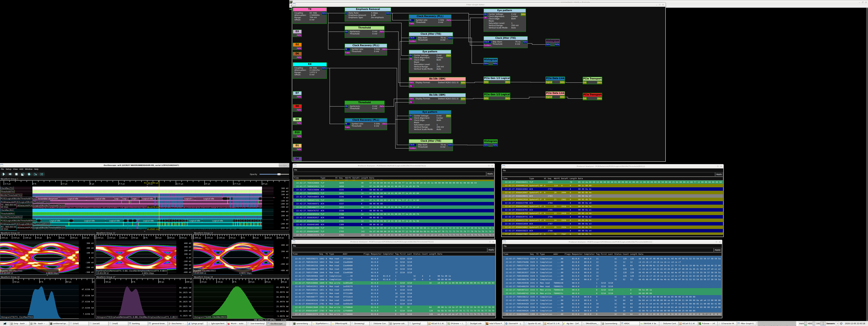Select the Threshold(TX) waveform label
This screenshot has height=326, width=868.
click(7, 191)
